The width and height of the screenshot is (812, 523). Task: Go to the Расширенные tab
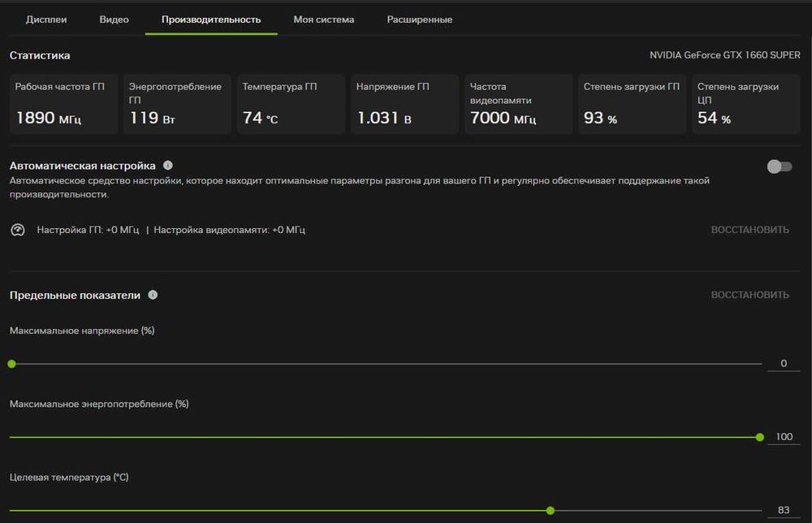420,19
